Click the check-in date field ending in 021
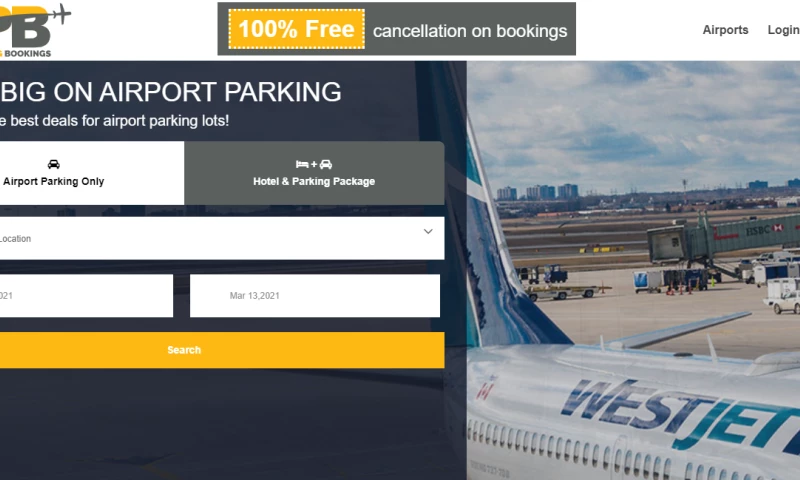 click(x=86, y=296)
